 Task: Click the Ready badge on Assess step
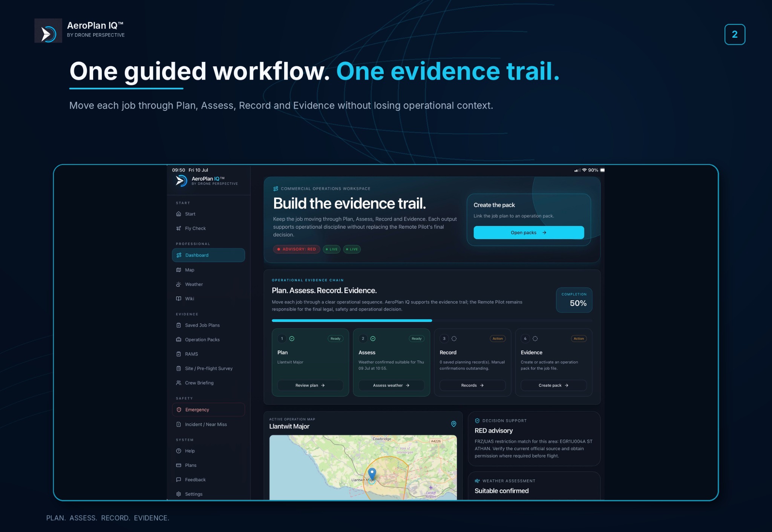pos(417,338)
